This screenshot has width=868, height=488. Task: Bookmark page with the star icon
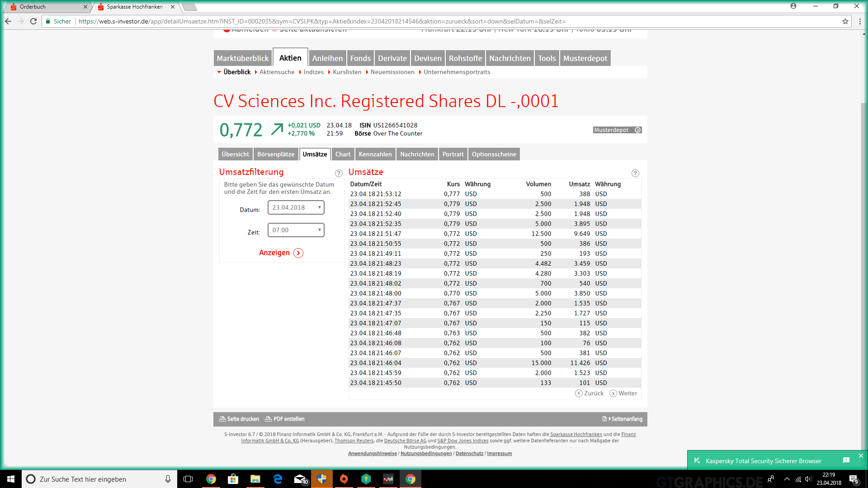845,21
